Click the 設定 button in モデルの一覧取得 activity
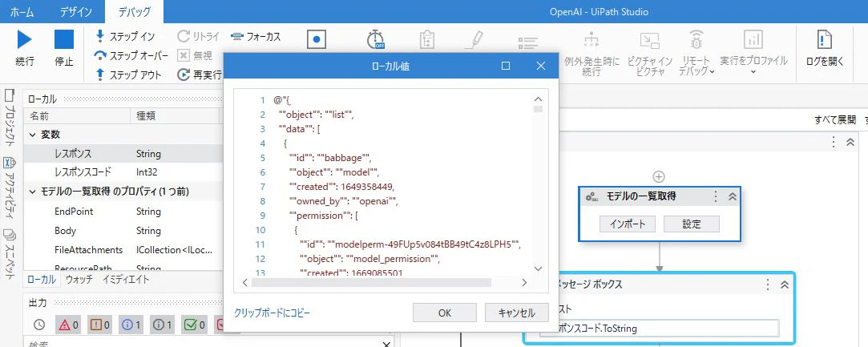868x347 pixels. pyautogui.click(x=692, y=224)
